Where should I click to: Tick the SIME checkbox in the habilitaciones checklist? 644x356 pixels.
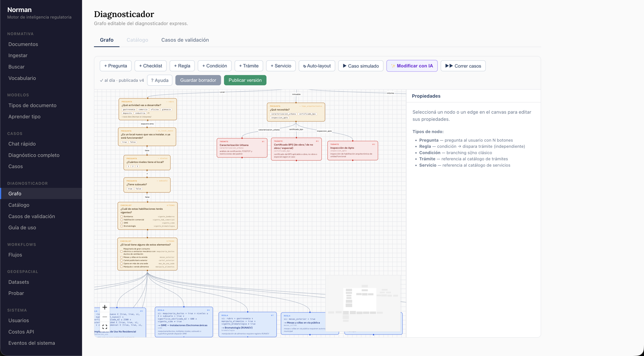[121, 223]
